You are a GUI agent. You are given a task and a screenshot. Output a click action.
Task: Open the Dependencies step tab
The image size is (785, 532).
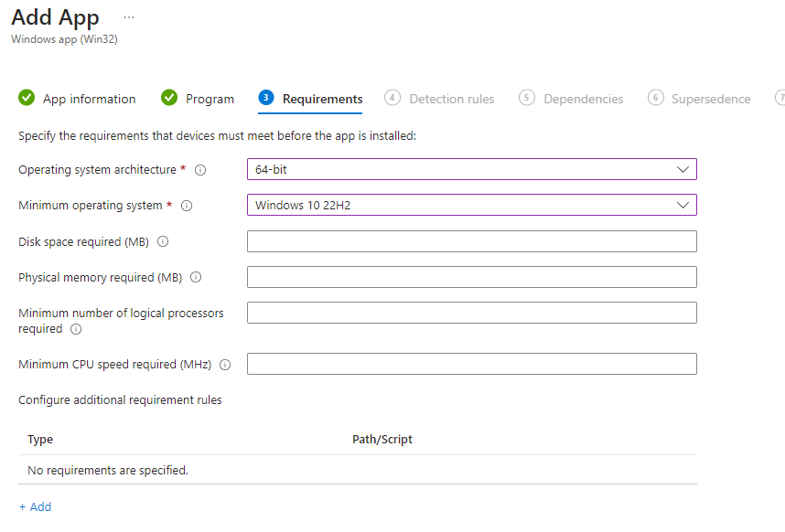[583, 99]
